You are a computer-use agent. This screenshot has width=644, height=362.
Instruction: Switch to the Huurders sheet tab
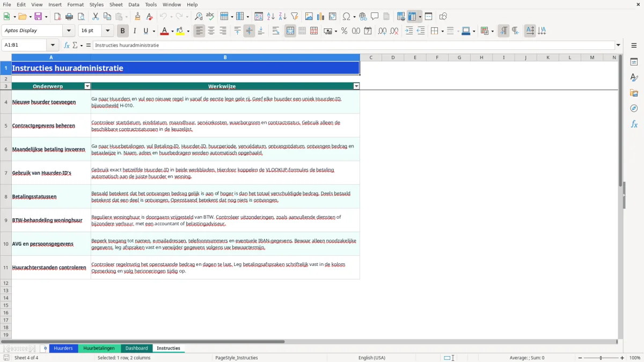(63, 348)
